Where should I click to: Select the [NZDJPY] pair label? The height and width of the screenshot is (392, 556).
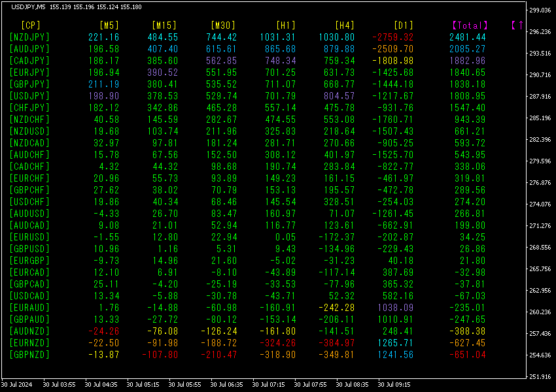29,37
